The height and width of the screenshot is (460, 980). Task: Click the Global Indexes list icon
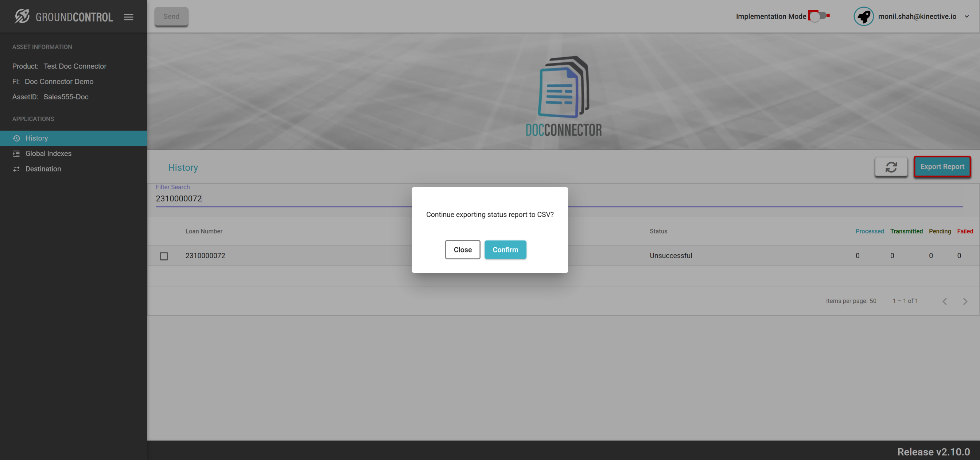(16, 154)
